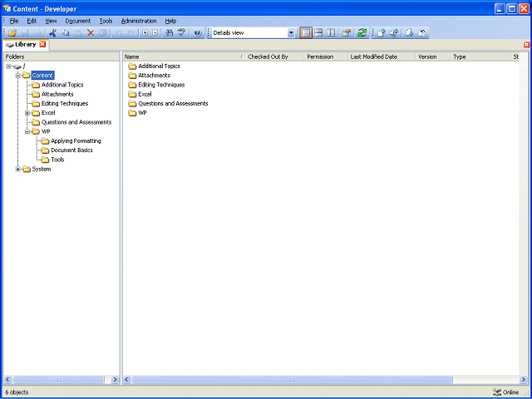
Task: Click the Paste toolbar icon
Action: (x=78, y=33)
